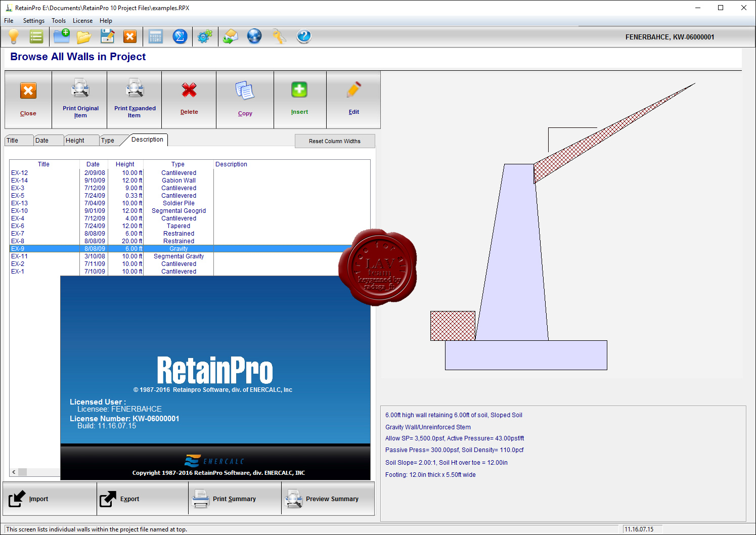756x535 pixels.
Task: Export walls using the Export button
Action: point(143,499)
